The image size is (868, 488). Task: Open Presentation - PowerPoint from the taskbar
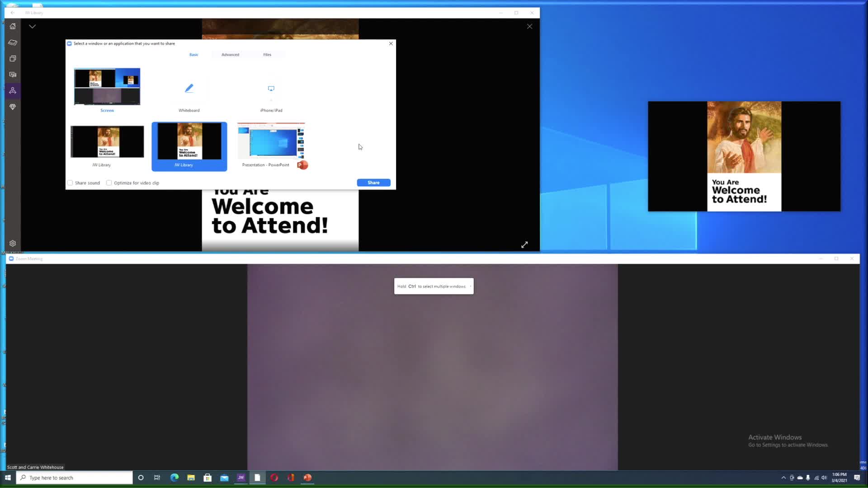(307, 478)
